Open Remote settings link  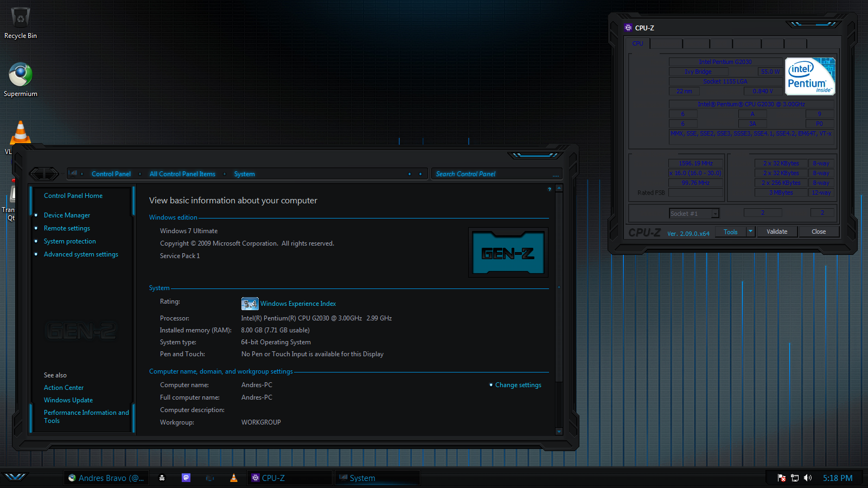coord(67,228)
